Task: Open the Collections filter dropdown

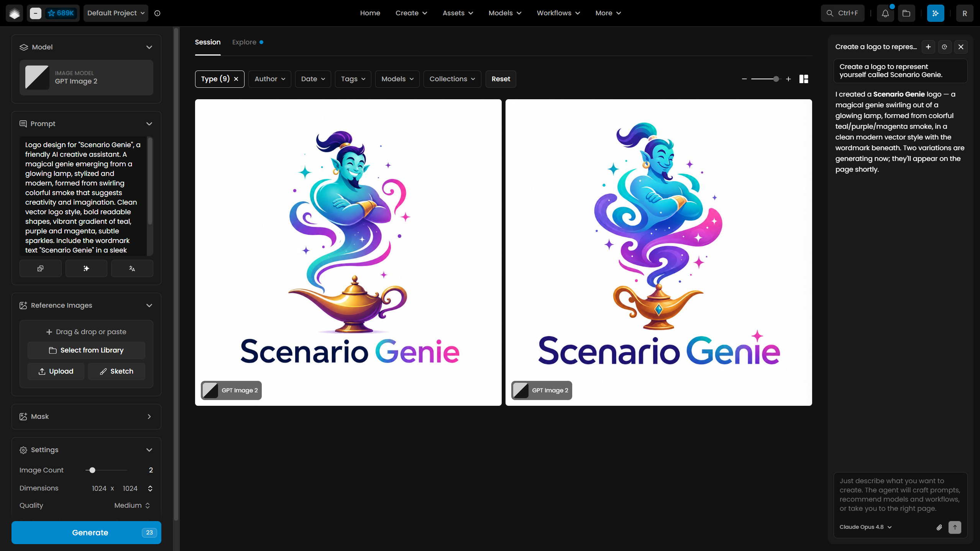Action: pyautogui.click(x=452, y=79)
